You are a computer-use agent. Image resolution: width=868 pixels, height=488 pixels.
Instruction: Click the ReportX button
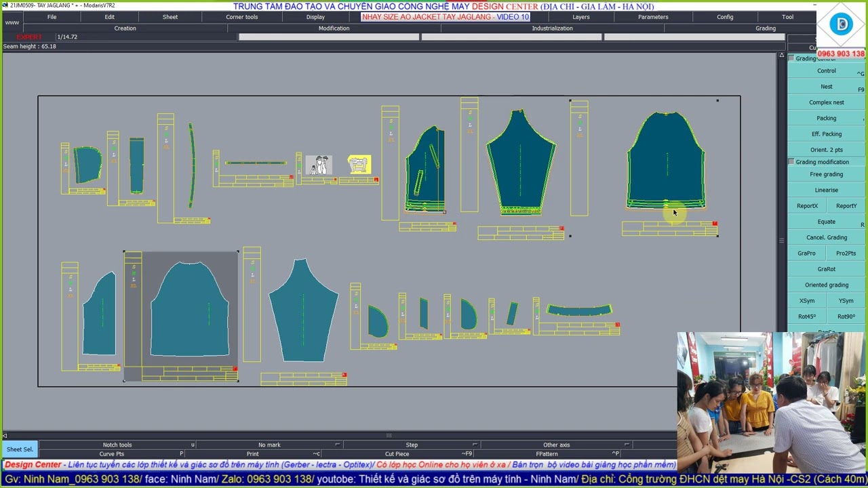[807, 206]
